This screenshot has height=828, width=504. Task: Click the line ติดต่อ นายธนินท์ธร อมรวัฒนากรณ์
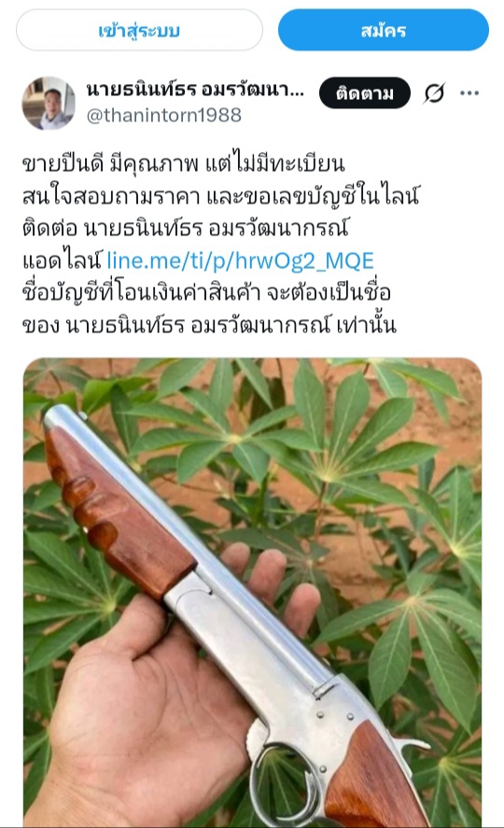click(186, 228)
